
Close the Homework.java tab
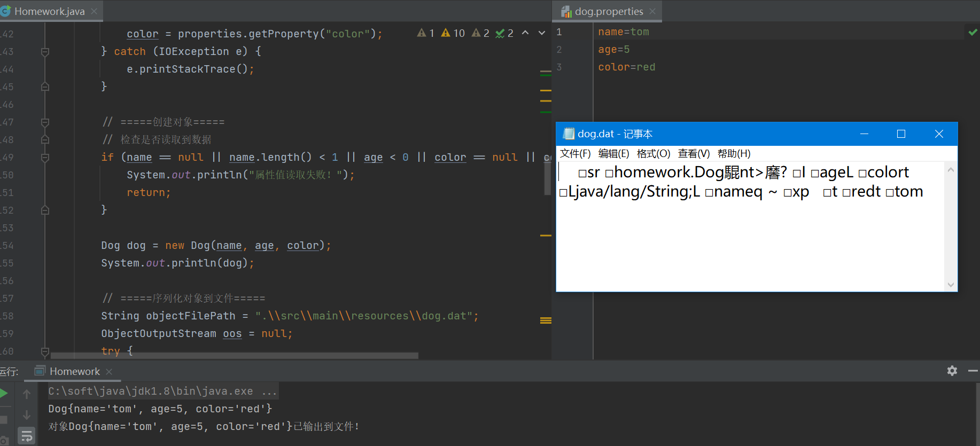click(94, 11)
